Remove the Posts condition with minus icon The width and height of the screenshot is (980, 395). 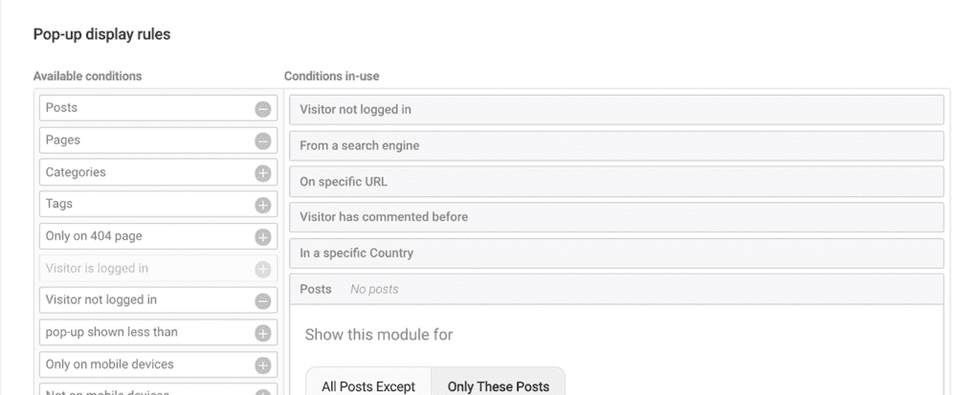tap(262, 109)
